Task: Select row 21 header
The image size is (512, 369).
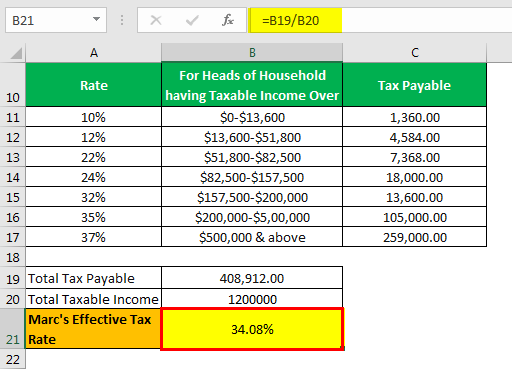Action: point(13,329)
